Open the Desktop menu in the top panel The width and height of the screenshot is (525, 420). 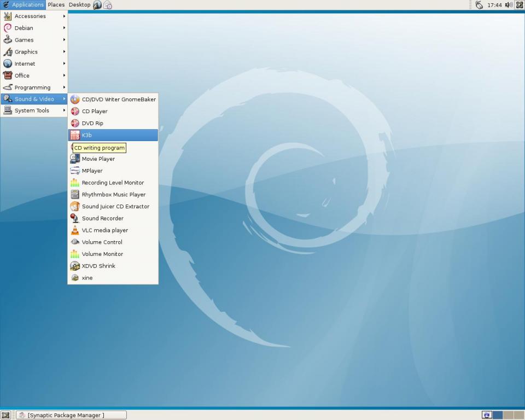coord(79,5)
